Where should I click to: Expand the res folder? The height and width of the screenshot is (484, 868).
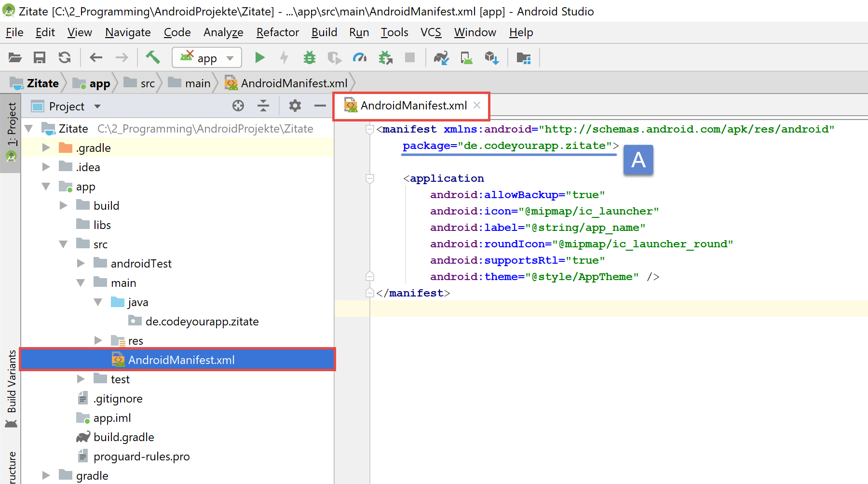(98, 341)
